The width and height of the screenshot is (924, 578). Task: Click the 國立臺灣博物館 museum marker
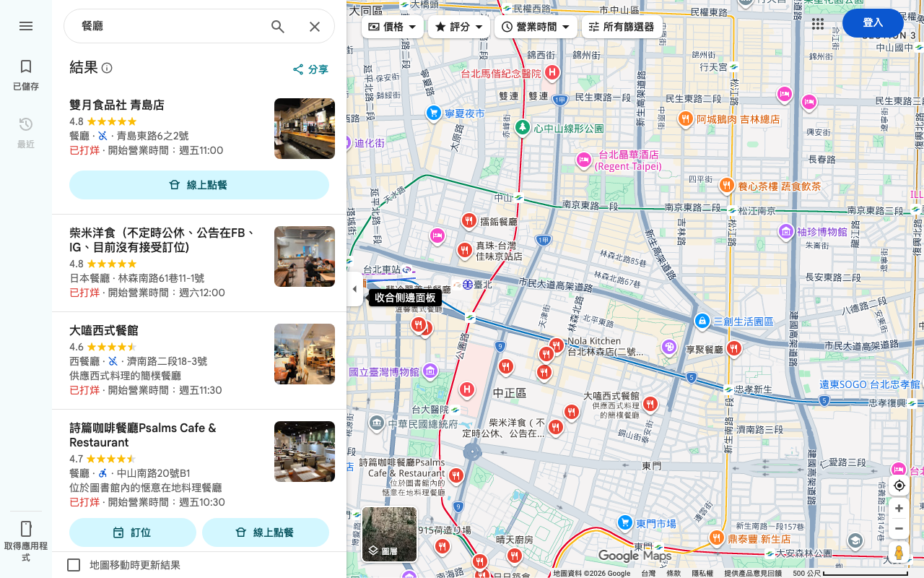point(430,371)
